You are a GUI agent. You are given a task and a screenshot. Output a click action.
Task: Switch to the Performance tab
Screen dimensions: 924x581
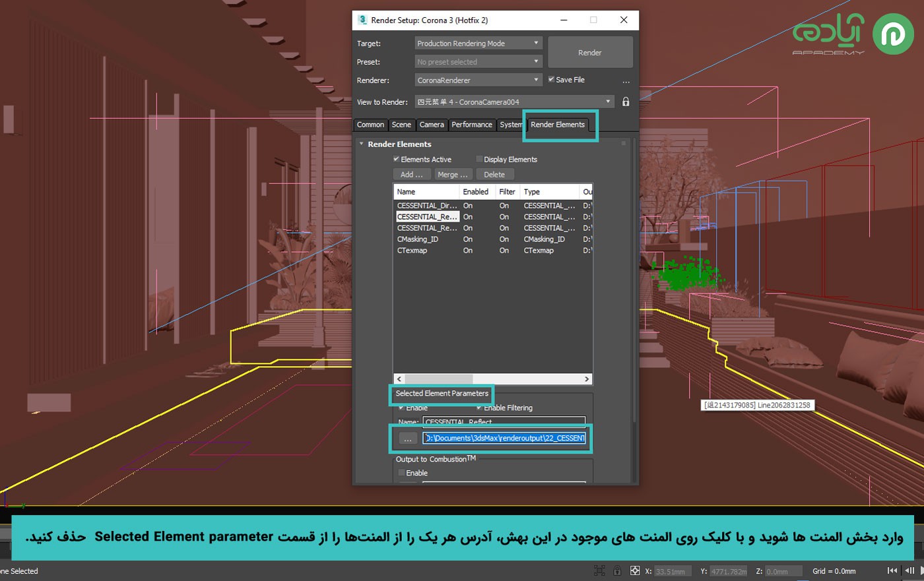click(472, 125)
